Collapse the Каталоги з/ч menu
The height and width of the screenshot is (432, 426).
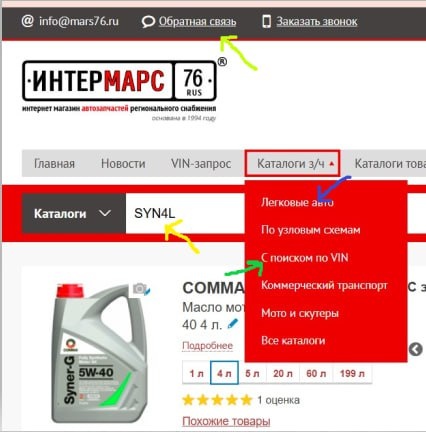(292, 163)
